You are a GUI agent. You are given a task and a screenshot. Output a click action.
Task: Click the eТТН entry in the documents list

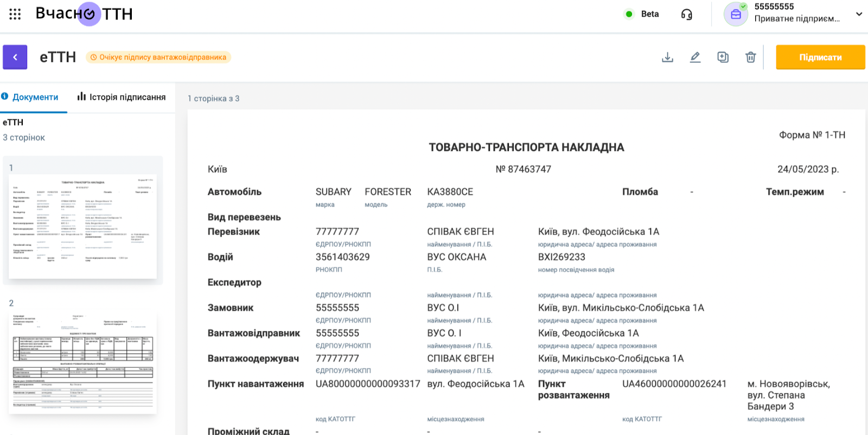(13, 123)
